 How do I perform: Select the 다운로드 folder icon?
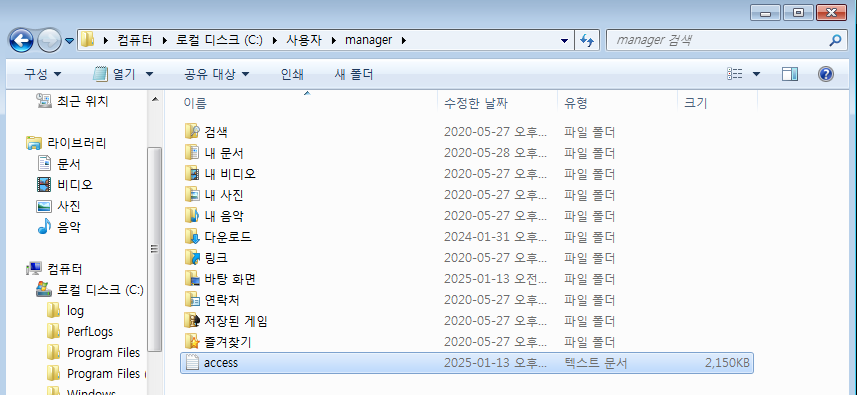coord(192,237)
